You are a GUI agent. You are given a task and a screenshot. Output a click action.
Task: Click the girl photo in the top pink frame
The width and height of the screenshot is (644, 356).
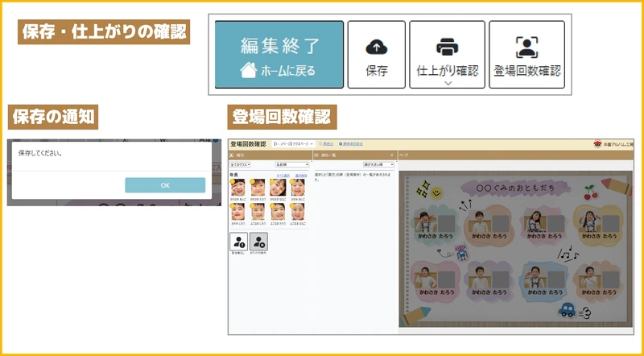[x=534, y=222]
